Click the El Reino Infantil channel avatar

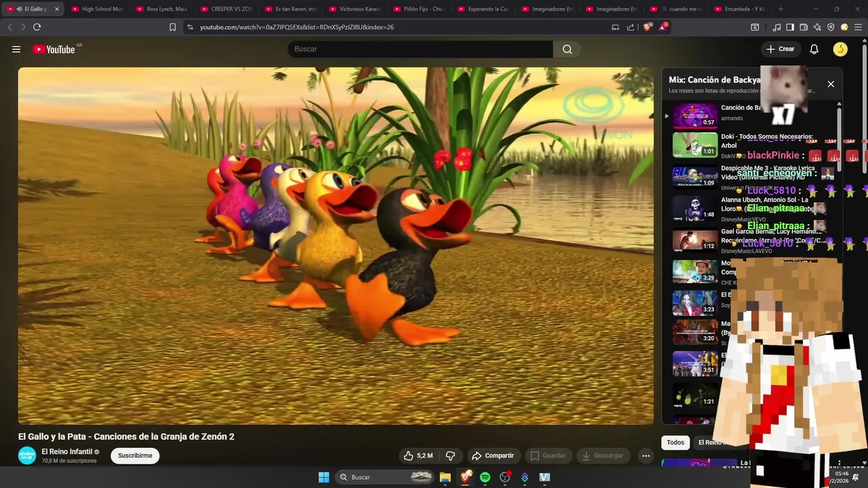27,455
